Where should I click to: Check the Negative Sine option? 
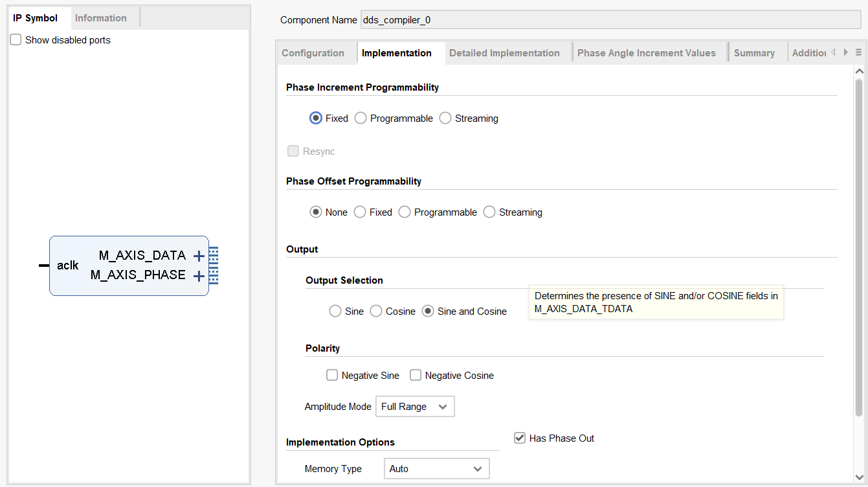pos(332,376)
